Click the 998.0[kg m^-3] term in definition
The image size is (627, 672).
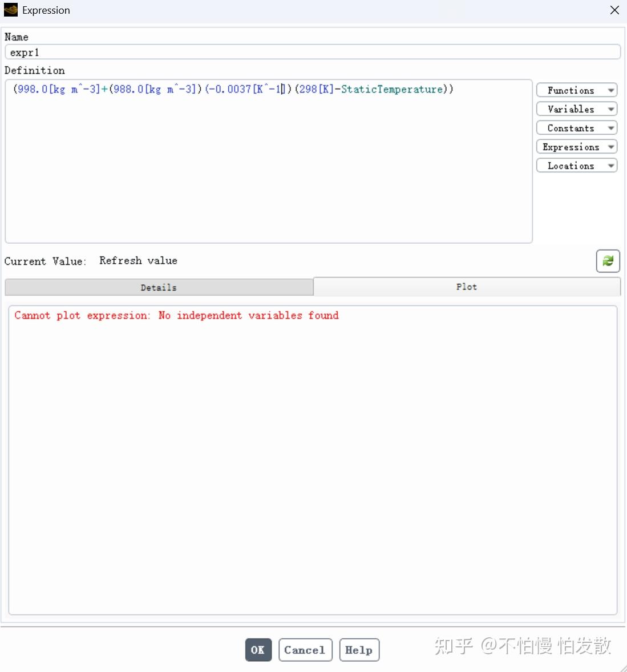click(x=59, y=89)
